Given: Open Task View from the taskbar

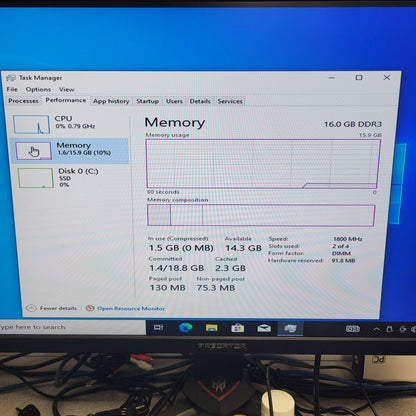Looking at the screenshot, I should pos(159,328).
